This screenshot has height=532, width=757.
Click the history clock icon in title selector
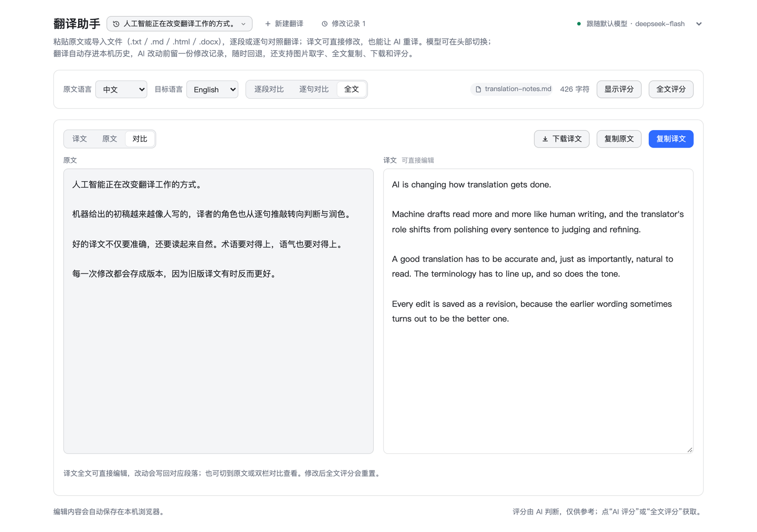[116, 24]
